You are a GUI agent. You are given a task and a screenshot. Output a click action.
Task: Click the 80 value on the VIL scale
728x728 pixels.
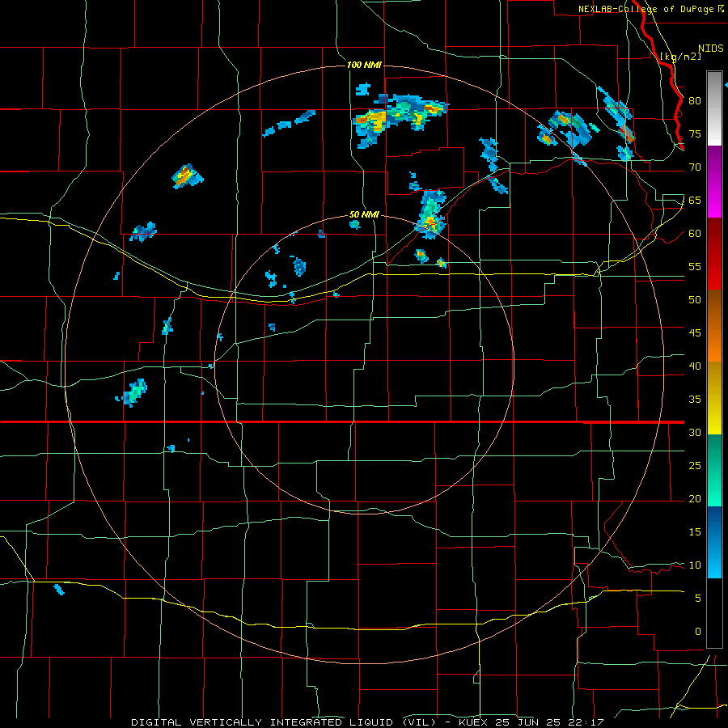point(695,101)
